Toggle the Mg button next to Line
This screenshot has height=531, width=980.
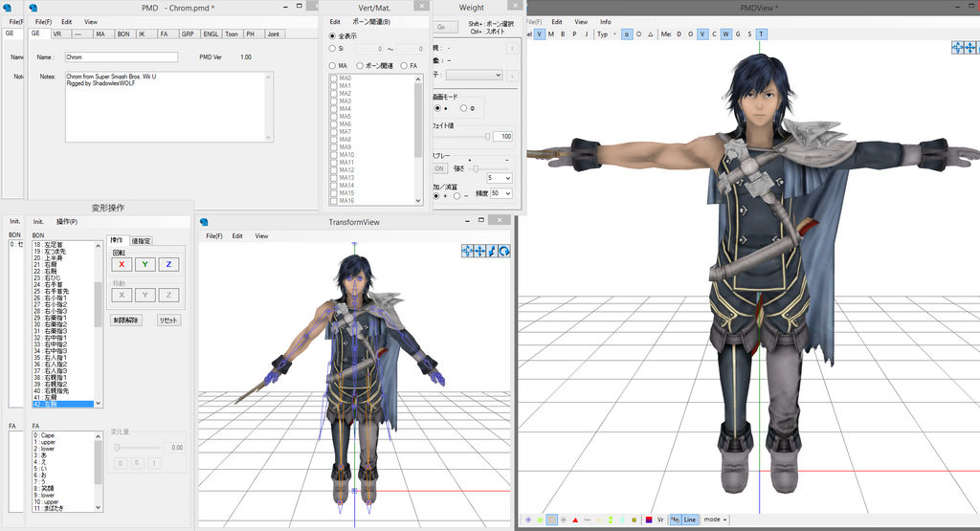[x=676, y=520]
